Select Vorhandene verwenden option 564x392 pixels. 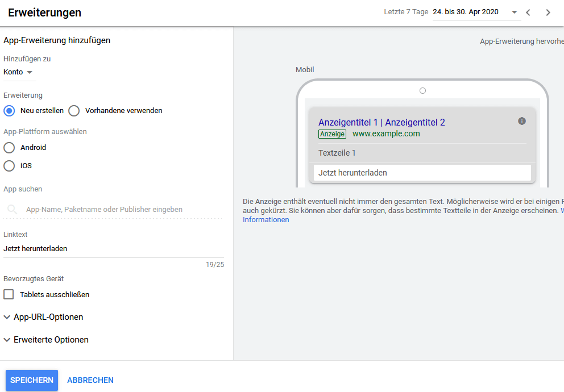coord(74,111)
